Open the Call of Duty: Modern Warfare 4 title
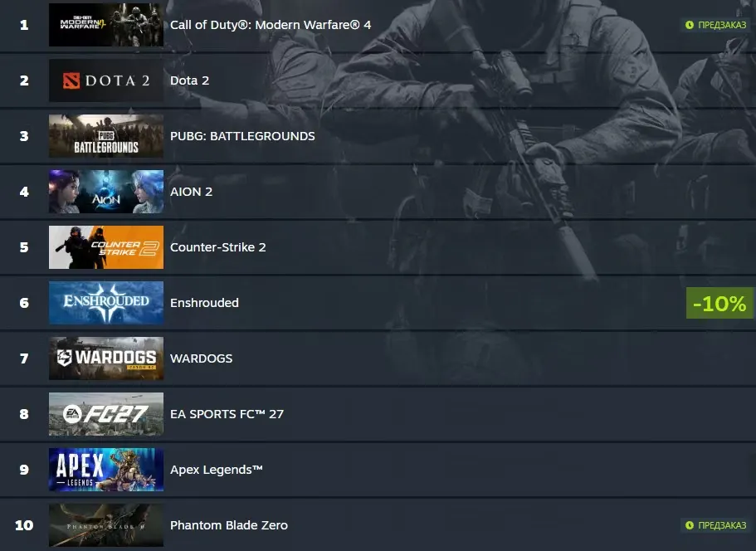Screen dimensions: 756x551 pos(271,25)
